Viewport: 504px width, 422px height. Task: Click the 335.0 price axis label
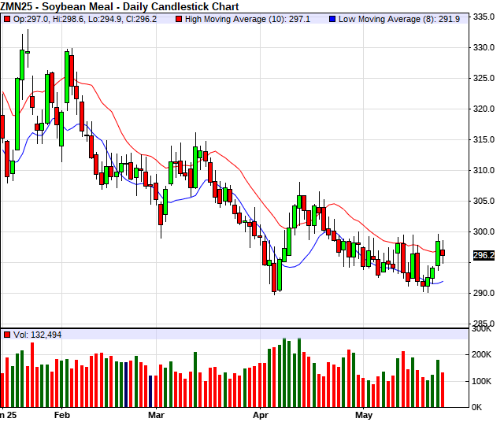pyautogui.click(x=484, y=17)
